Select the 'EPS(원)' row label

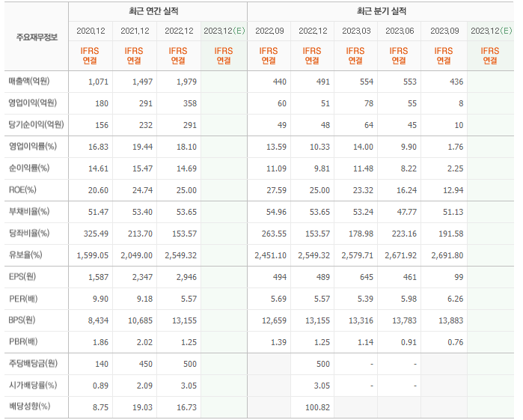click(22, 277)
